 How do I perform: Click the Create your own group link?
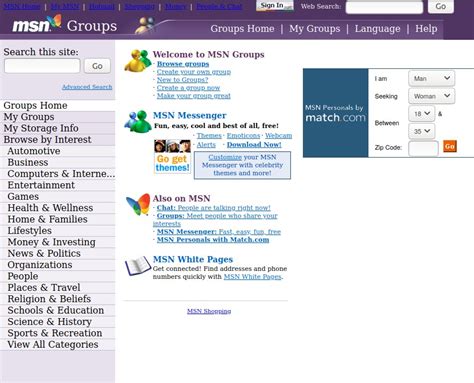194,72
